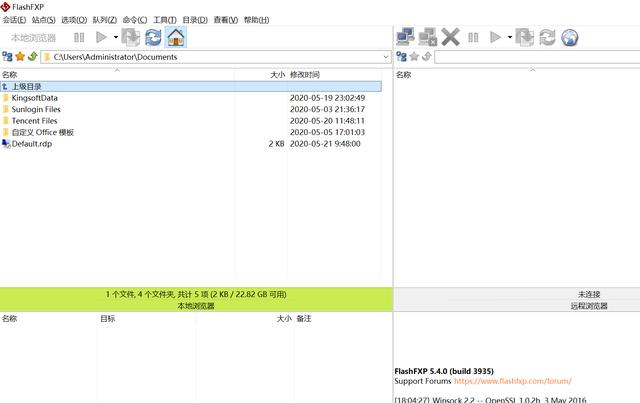Screen dimensions: 640x403
Task: Click queue 名称 column header
Action: click(9, 318)
